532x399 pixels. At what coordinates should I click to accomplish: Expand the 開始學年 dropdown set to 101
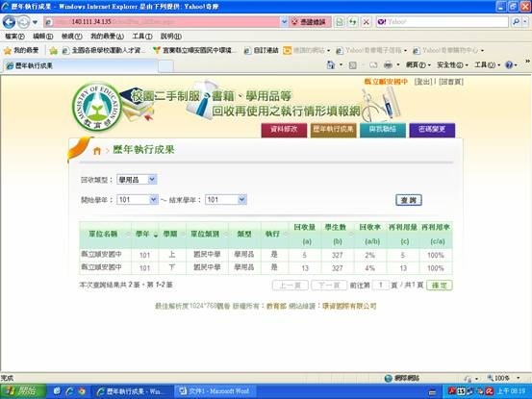(138, 199)
